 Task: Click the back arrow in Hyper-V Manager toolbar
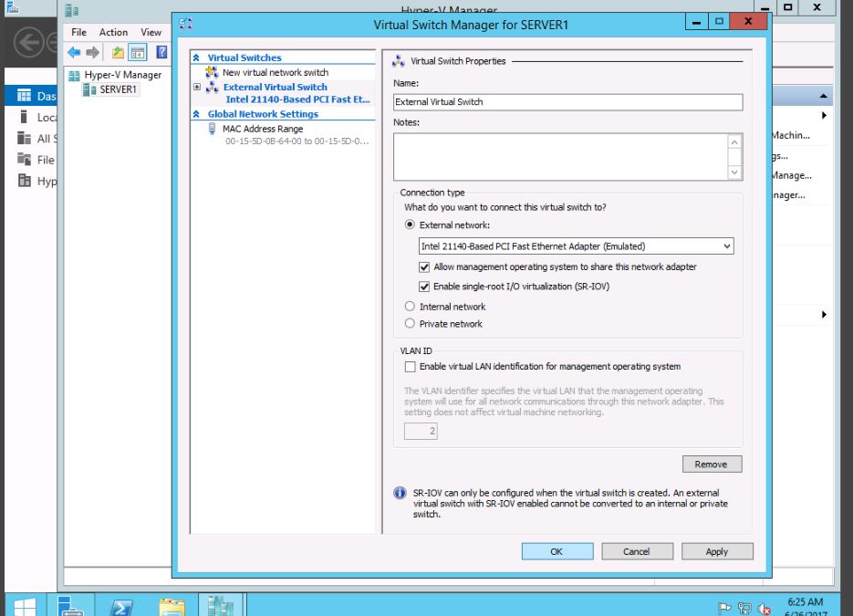tap(74, 52)
